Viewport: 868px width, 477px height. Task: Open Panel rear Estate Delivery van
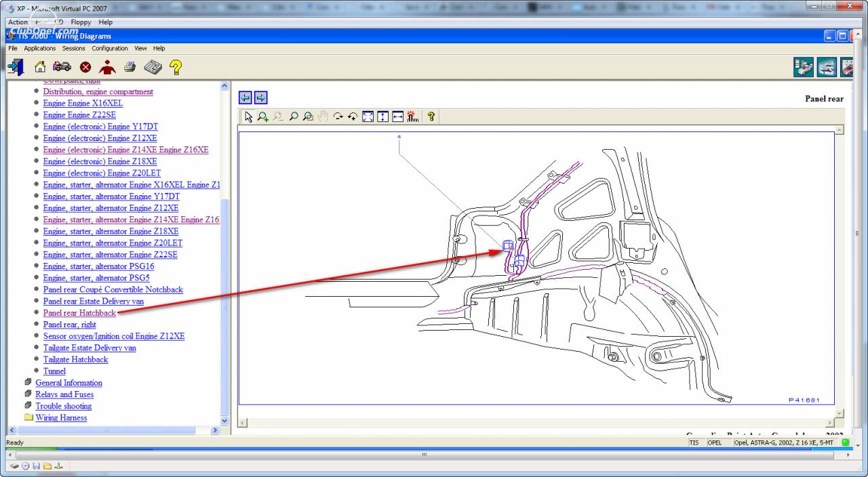[x=94, y=302]
